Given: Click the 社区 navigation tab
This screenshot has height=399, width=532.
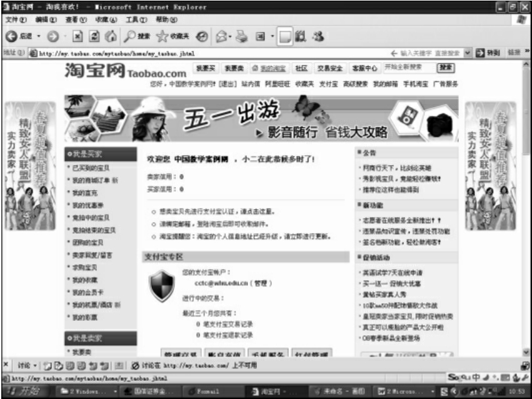Looking at the screenshot, I should click(x=301, y=69).
